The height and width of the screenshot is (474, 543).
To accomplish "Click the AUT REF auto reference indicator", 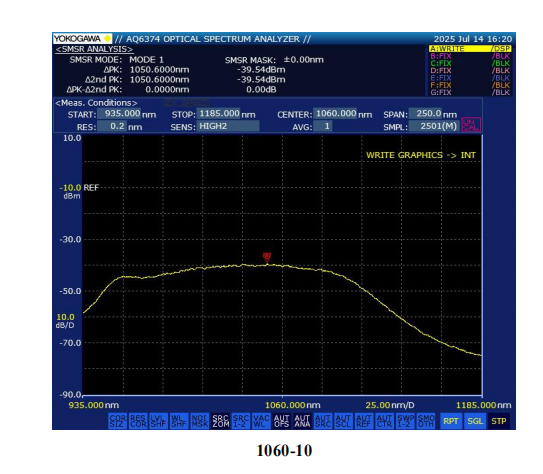I will coord(364,421).
